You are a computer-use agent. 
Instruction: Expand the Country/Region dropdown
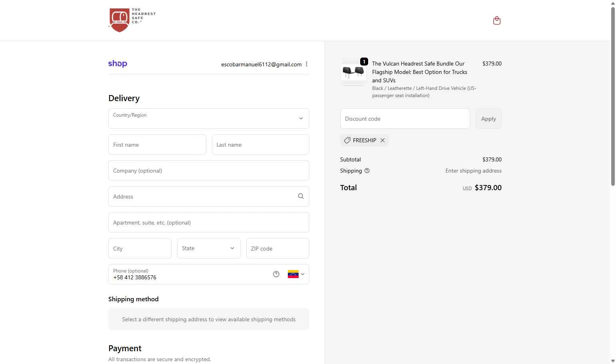[209, 118]
